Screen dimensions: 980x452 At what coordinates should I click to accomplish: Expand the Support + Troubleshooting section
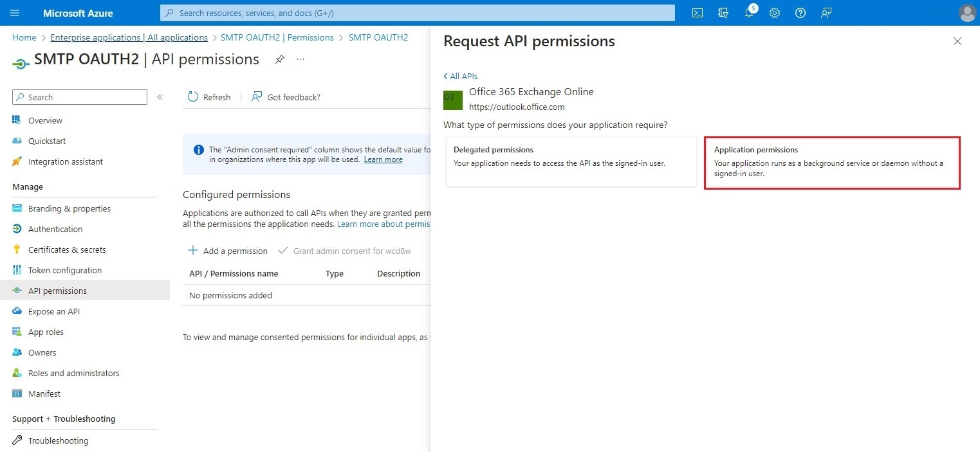pyautogui.click(x=64, y=419)
